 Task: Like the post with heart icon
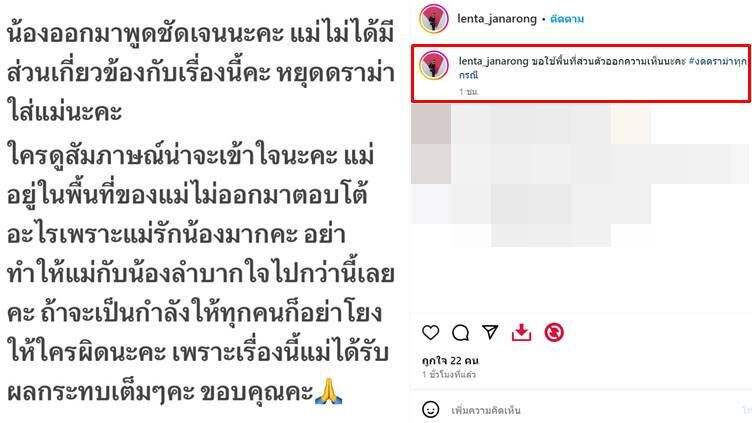(x=430, y=332)
